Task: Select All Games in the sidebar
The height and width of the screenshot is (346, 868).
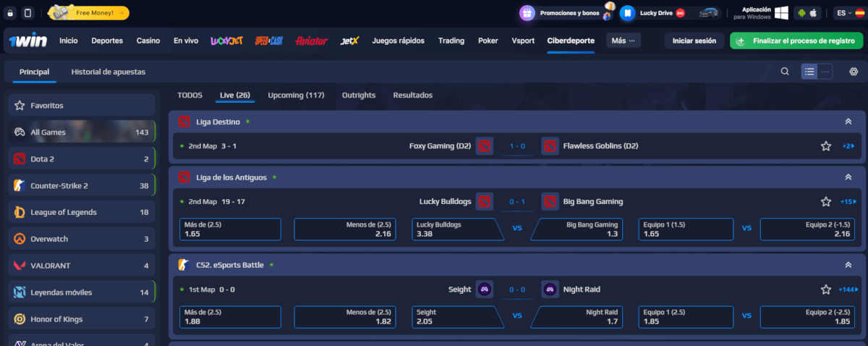Action: coord(82,132)
